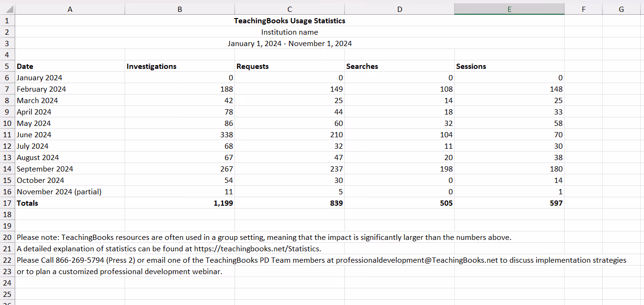Click June Sessions value '70'
Viewport: 644px width, 305px height.
point(509,135)
